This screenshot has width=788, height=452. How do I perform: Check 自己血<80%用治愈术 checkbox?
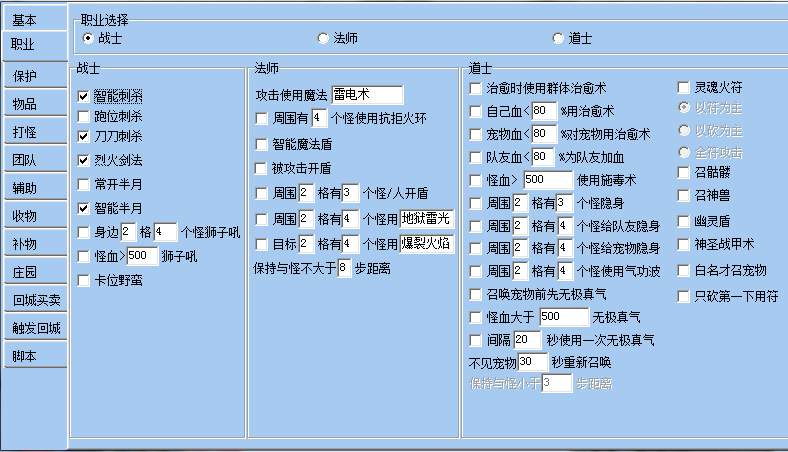click(x=475, y=111)
